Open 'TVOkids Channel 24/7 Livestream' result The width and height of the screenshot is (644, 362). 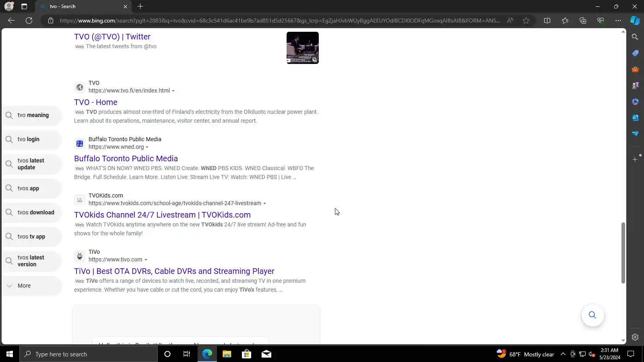pyautogui.click(x=162, y=215)
